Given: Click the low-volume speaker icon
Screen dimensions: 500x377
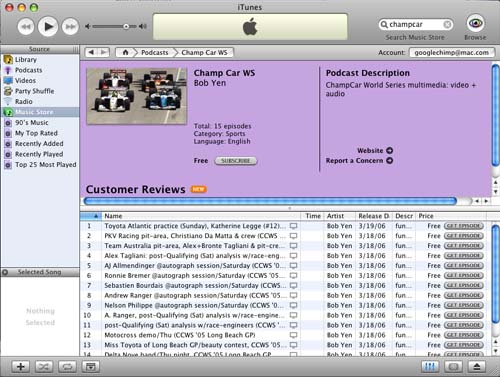Looking at the screenshot, I should click(87, 26).
